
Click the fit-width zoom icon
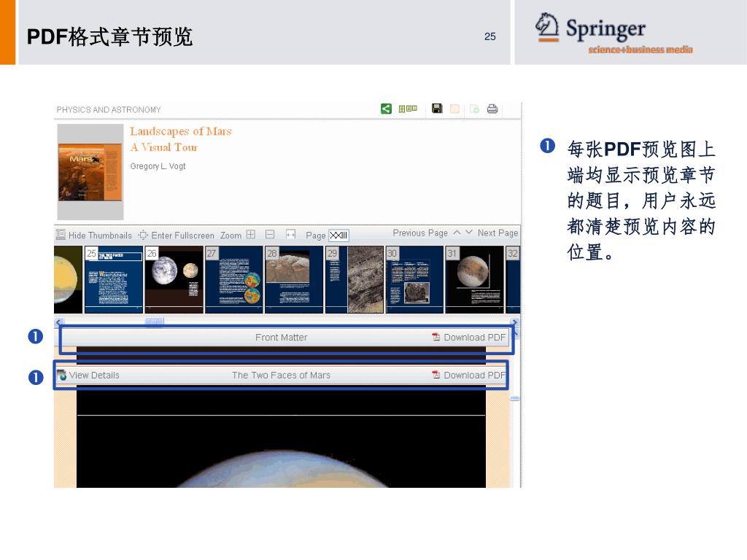pos(290,234)
